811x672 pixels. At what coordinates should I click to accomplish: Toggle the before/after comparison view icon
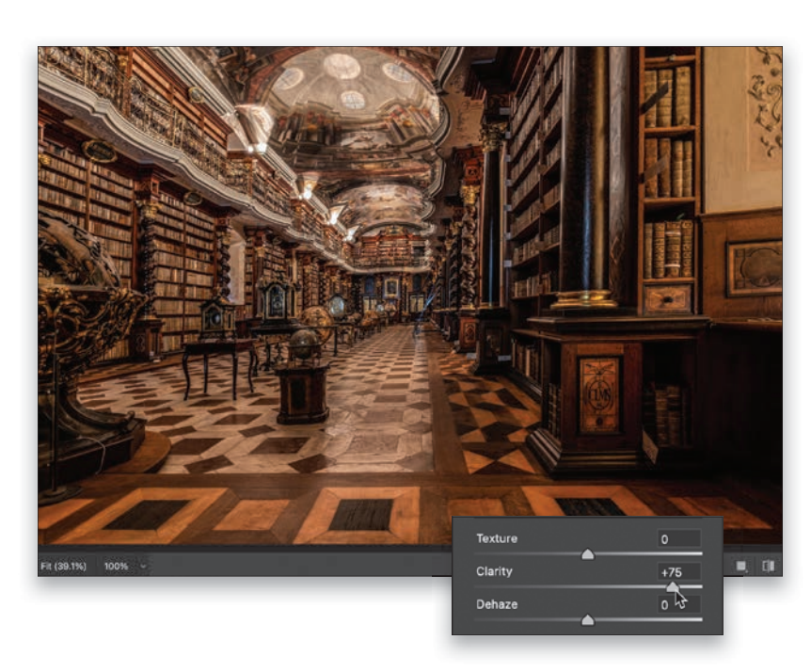point(768,566)
